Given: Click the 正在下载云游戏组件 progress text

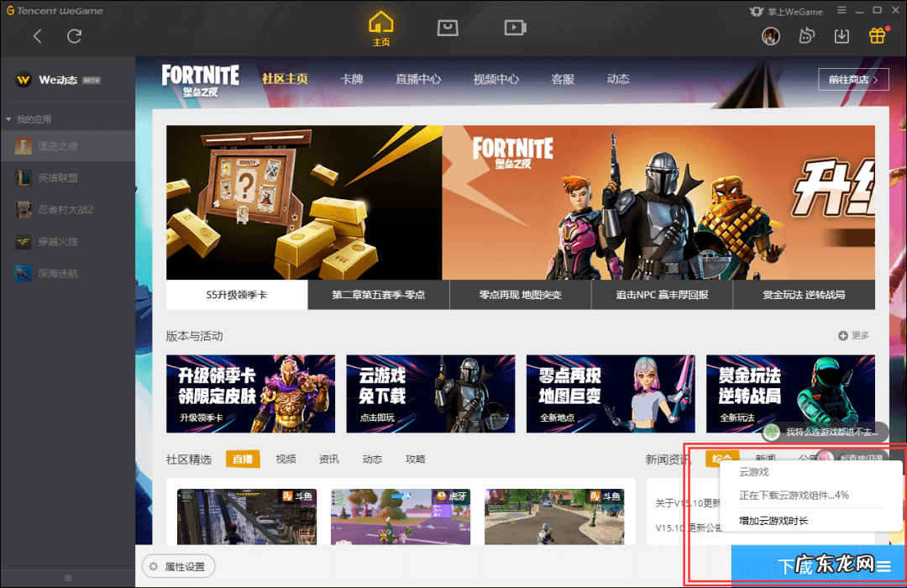Looking at the screenshot, I should click(x=794, y=496).
